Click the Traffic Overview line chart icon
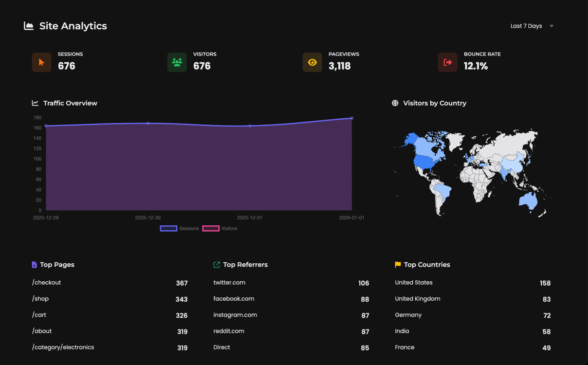Image resolution: width=588 pixels, height=365 pixels. click(36, 103)
